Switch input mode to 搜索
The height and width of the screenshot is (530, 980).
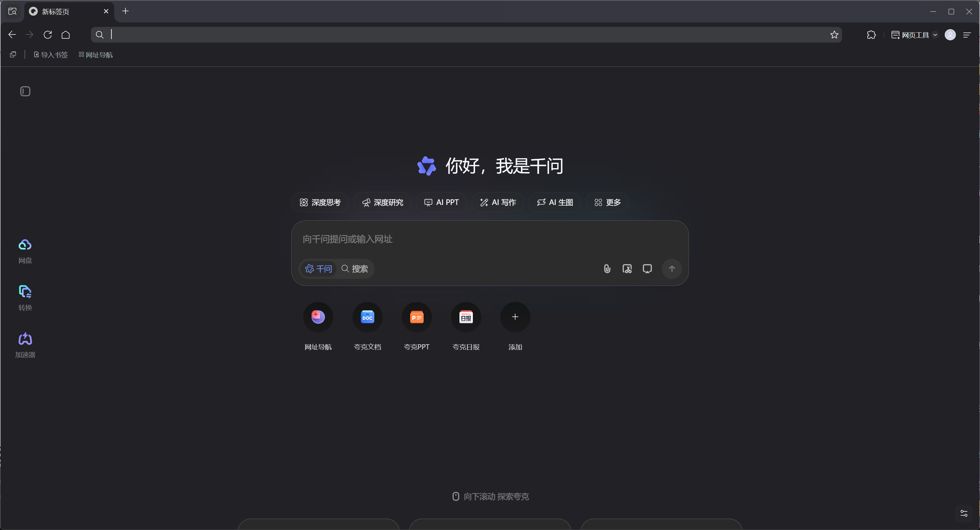pyautogui.click(x=354, y=269)
